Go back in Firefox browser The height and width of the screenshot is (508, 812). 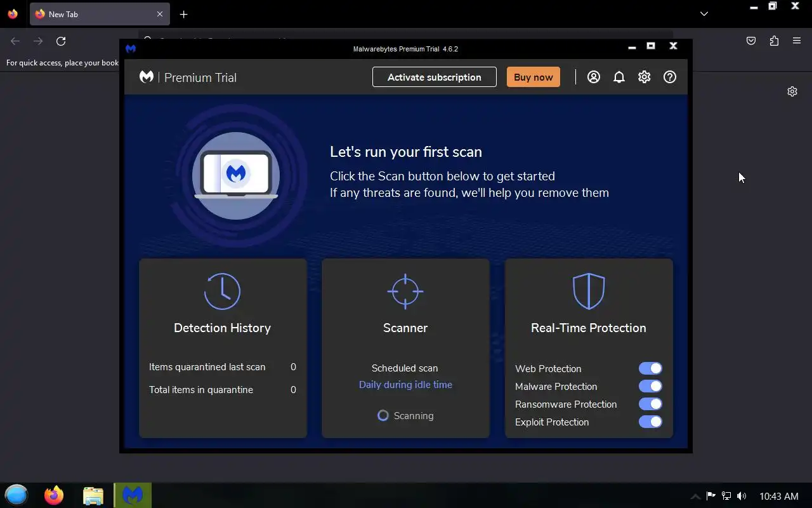[x=15, y=41]
